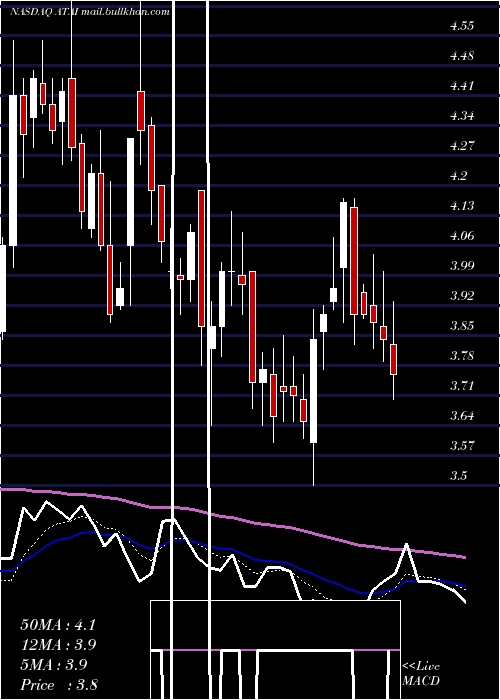The width and height of the screenshot is (500, 700).
Task: Click the 4.06 price axis label
Action: point(462,236)
